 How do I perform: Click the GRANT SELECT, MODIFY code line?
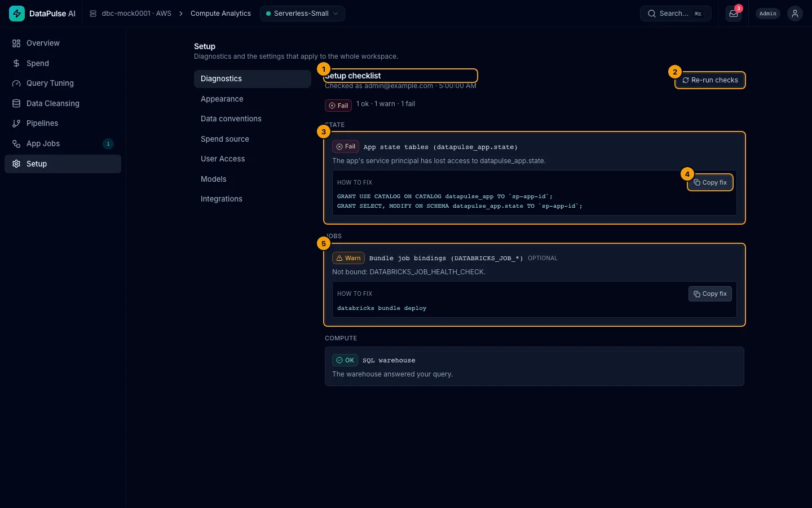(x=460, y=206)
